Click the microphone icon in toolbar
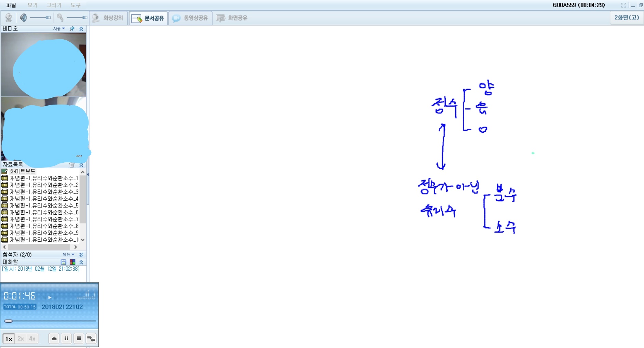 [60, 17]
